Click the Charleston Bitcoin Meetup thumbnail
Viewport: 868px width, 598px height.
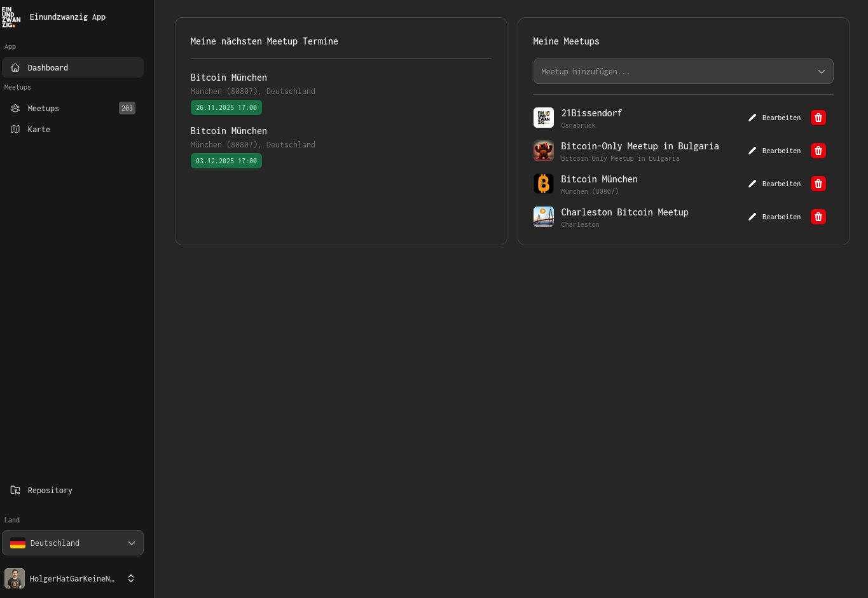[x=543, y=217]
